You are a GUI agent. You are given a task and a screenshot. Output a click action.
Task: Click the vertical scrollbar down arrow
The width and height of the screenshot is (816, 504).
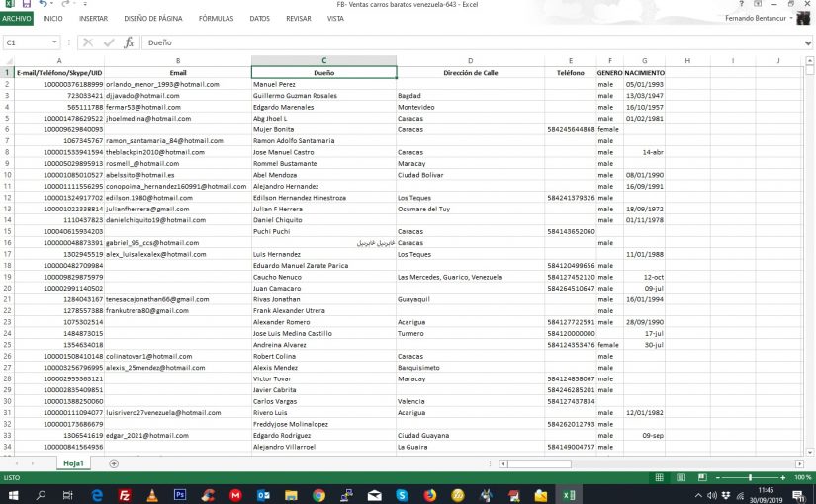tap(809, 452)
